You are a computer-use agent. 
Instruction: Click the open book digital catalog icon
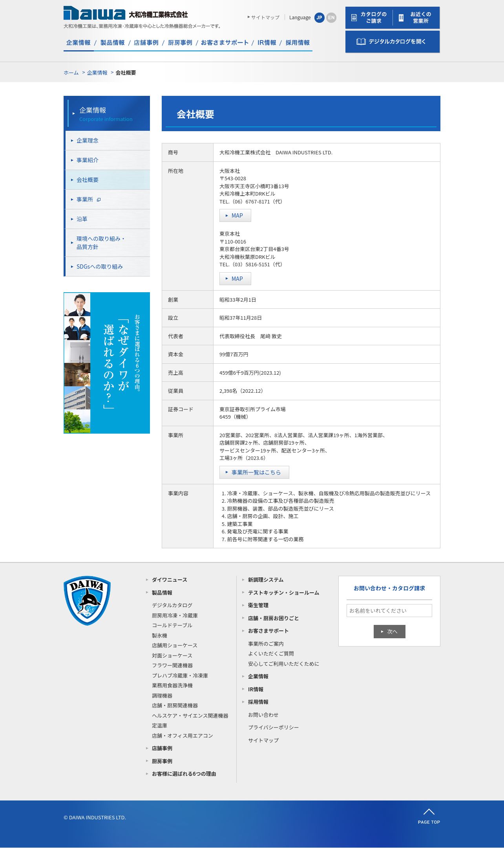pyautogui.click(x=361, y=42)
